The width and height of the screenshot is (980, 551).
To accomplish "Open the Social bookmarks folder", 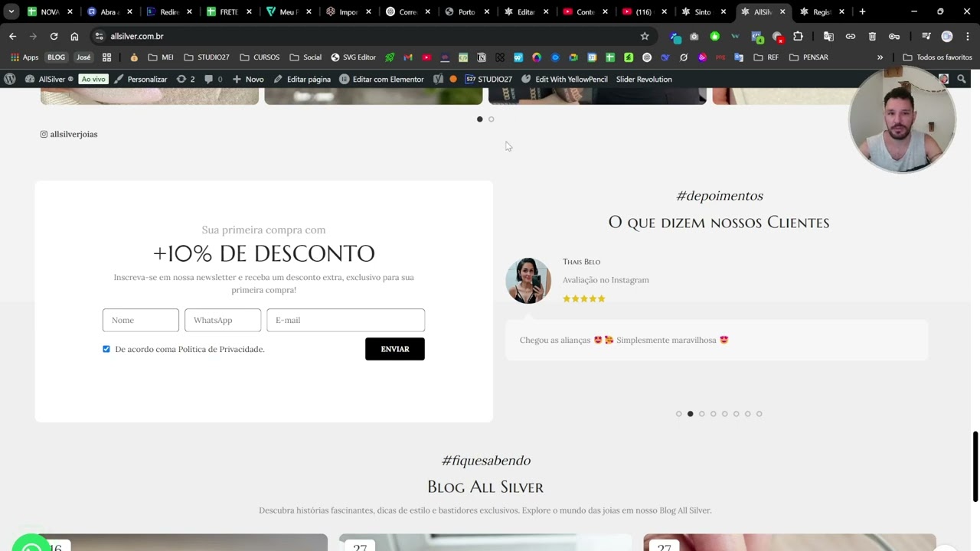I will (x=305, y=57).
